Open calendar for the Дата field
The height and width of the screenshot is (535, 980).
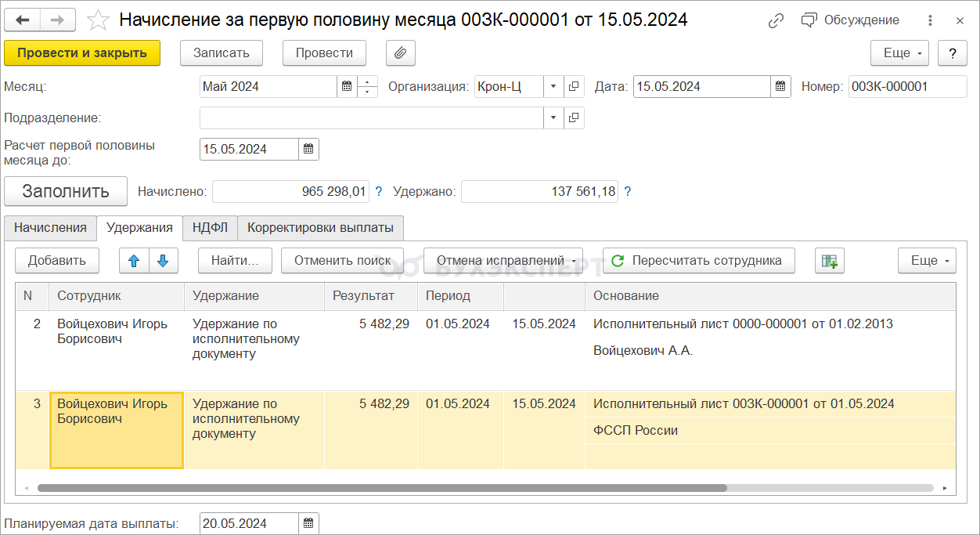click(x=780, y=86)
